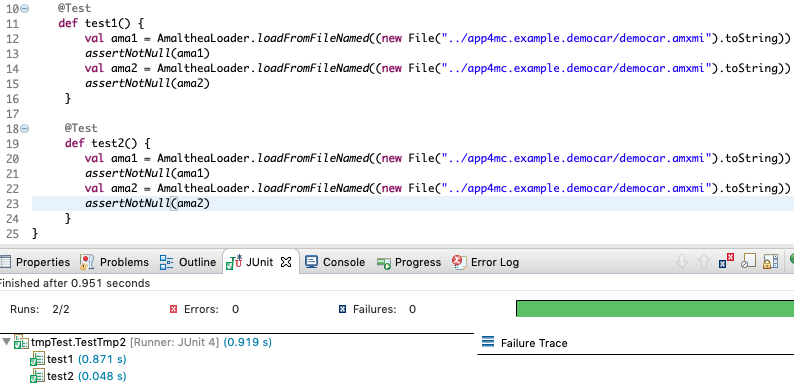Viewport: 794px width, 388px height.
Task: Click the test1 passed-test icon
Action: pyautogui.click(x=37, y=360)
